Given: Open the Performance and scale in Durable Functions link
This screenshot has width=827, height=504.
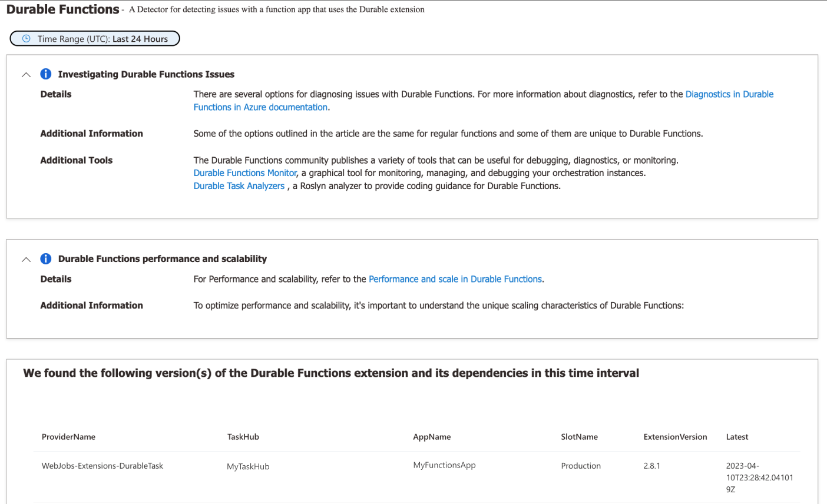Looking at the screenshot, I should (455, 278).
